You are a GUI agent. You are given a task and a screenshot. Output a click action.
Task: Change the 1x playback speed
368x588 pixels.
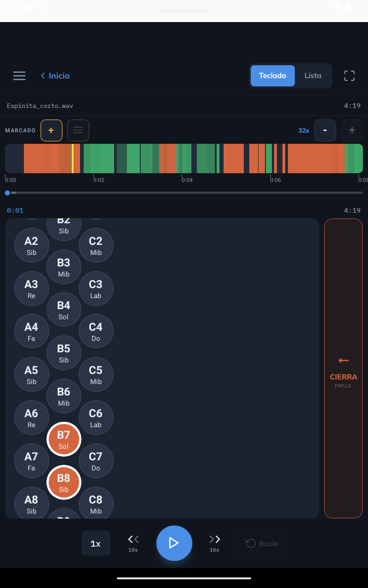96,543
